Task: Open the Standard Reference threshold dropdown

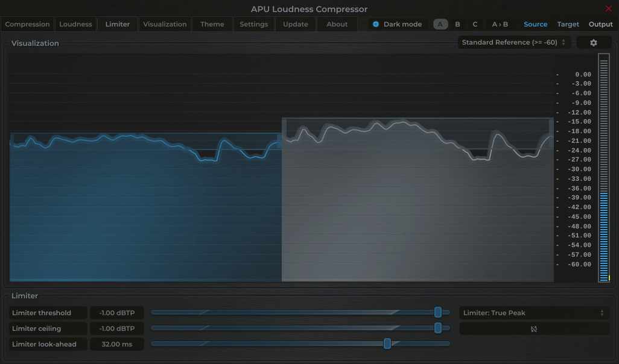Action: coord(513,42)
